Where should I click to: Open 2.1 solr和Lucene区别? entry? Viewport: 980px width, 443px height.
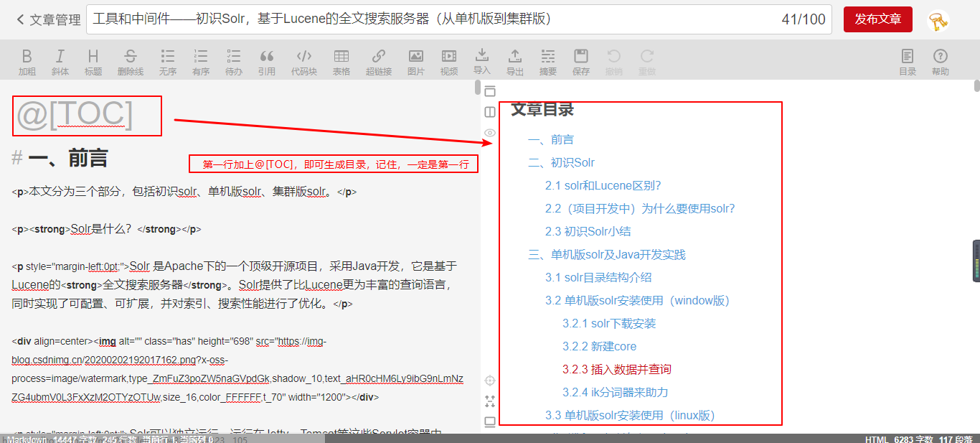603,186
